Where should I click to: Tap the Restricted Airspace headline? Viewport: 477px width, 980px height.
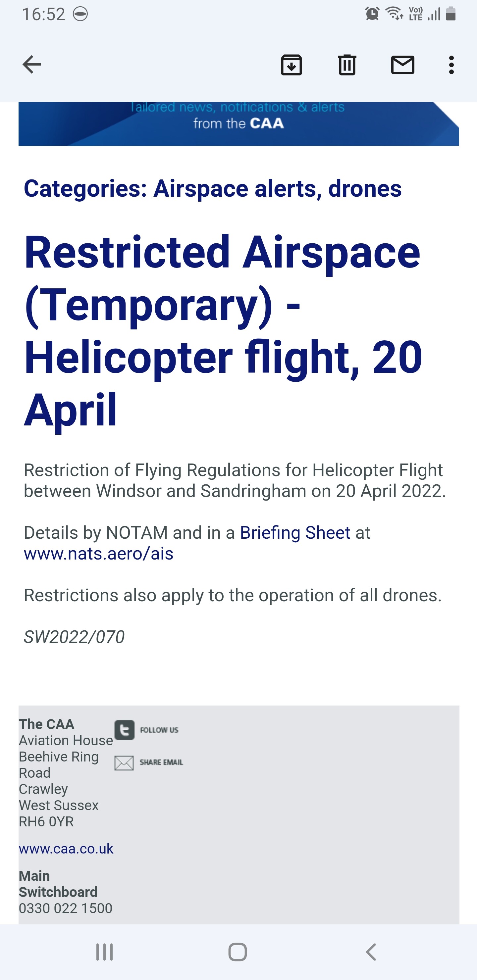click(223, 331)
